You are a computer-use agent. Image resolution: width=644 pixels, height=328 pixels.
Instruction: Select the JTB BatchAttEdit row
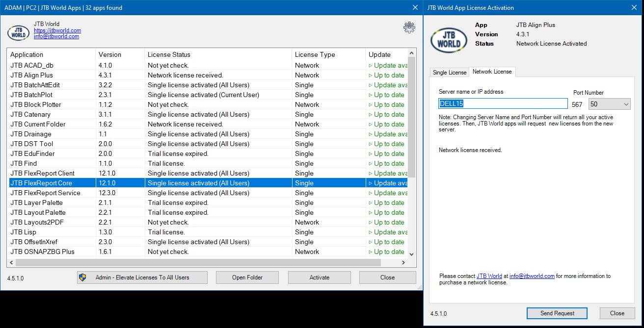click(208, 85)
